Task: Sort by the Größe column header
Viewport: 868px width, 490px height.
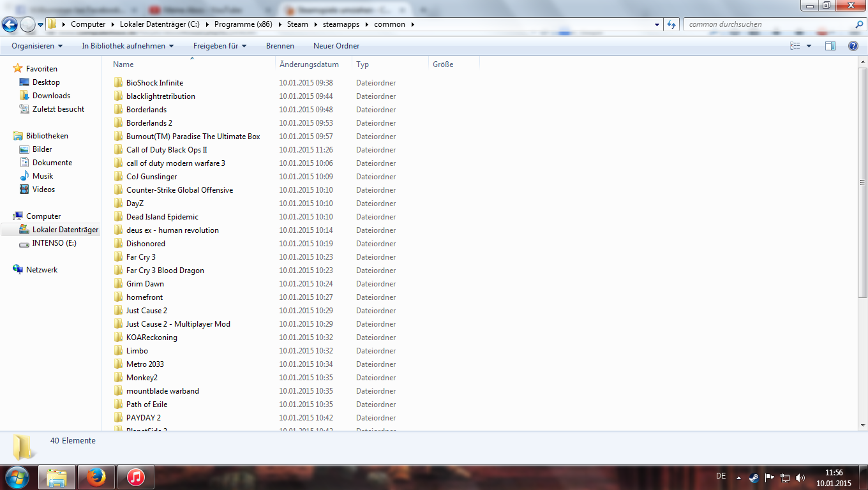Action: pyautogui.click(x=454, y=64)
